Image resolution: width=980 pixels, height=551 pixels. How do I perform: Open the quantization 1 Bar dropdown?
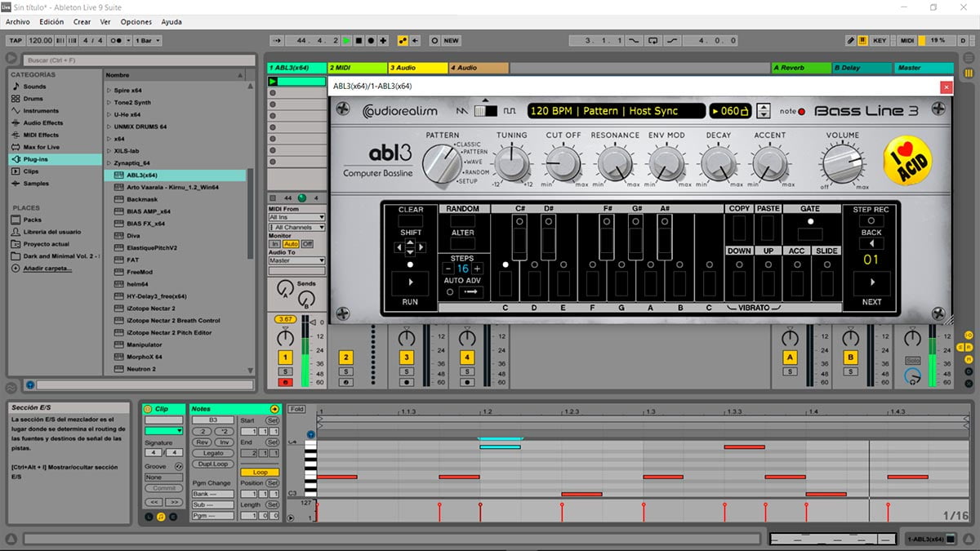[x=147, y=40]
